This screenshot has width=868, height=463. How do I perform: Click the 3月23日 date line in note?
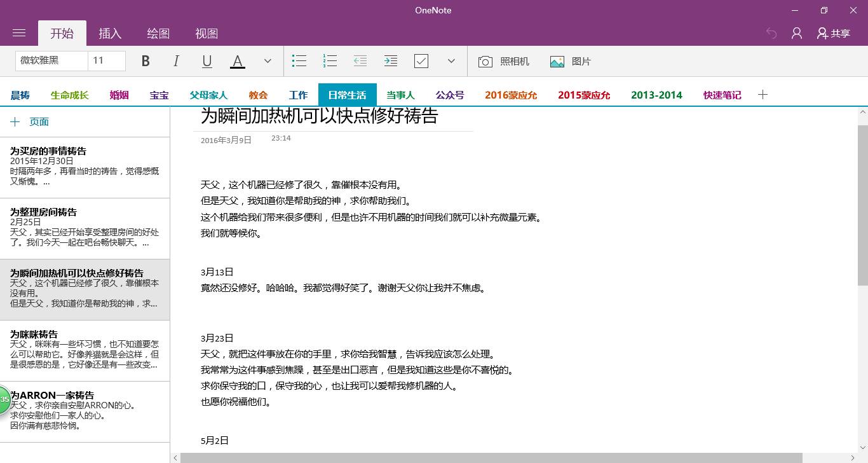[217, 338]
